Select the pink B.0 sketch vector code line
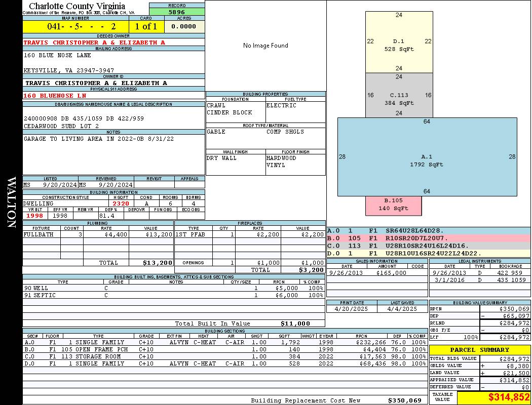This screenshot has height=405, width=532. click(429, 238)
